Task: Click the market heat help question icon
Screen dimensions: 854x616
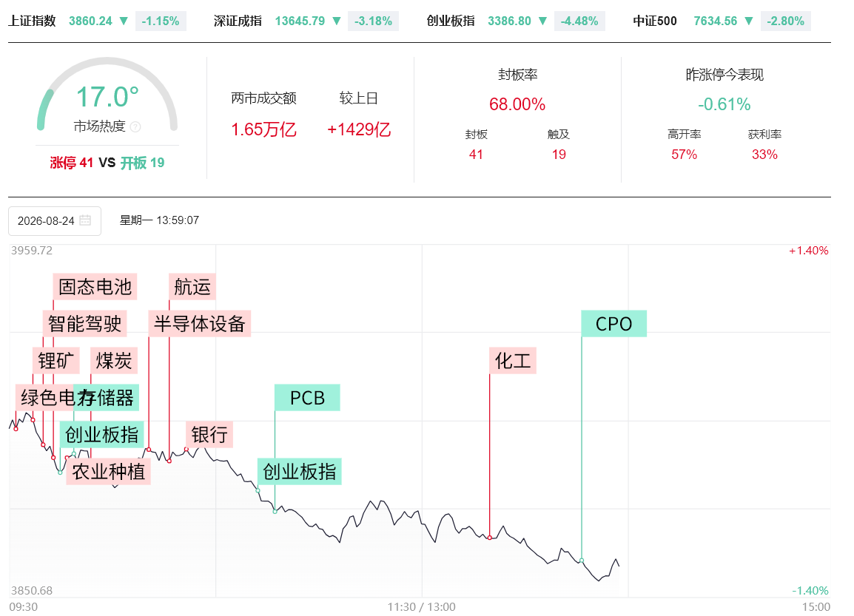Action: (135, 126)
